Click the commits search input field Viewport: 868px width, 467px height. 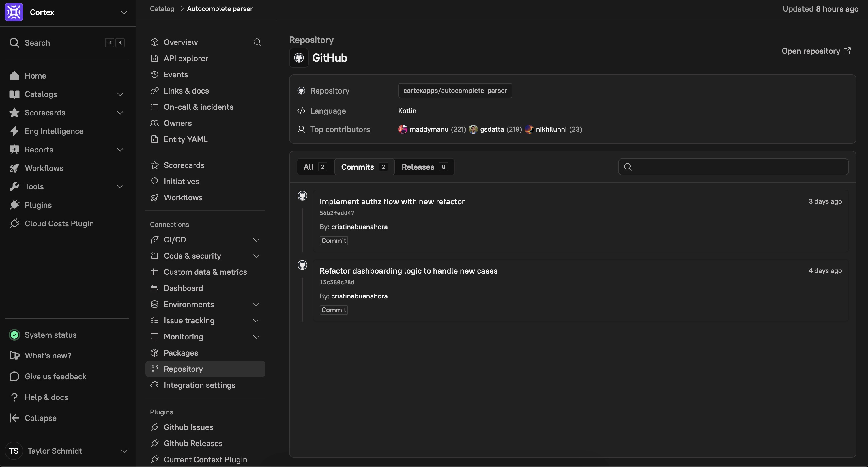tap(738, 167)
